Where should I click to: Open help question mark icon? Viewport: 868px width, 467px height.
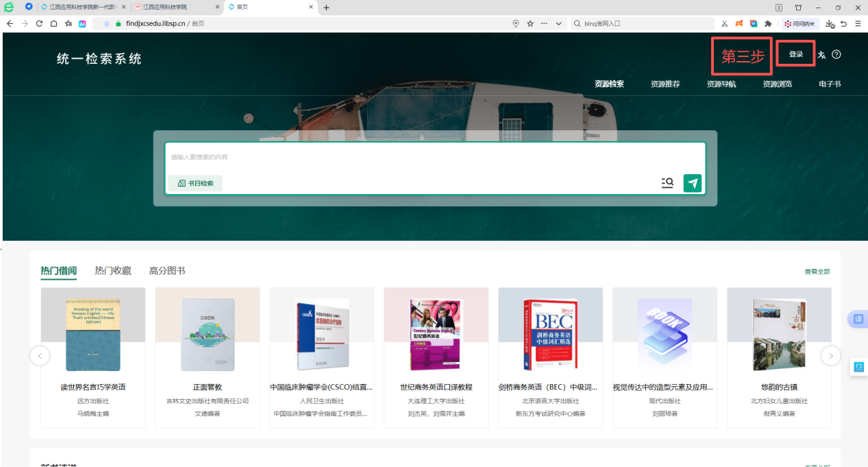(836, 54)
